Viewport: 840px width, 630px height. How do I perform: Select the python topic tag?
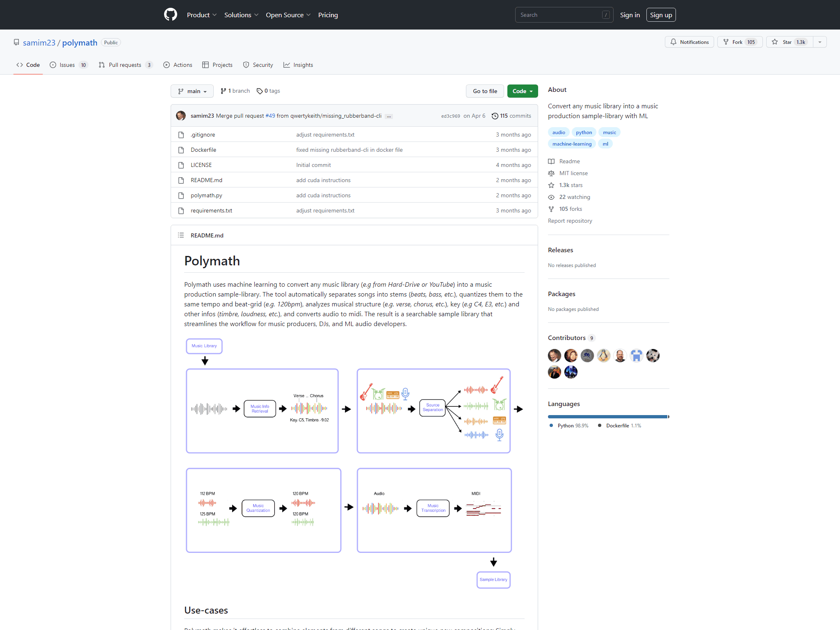584,132
